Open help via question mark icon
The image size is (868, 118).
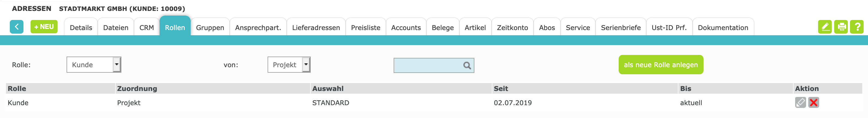coord(857,27)
